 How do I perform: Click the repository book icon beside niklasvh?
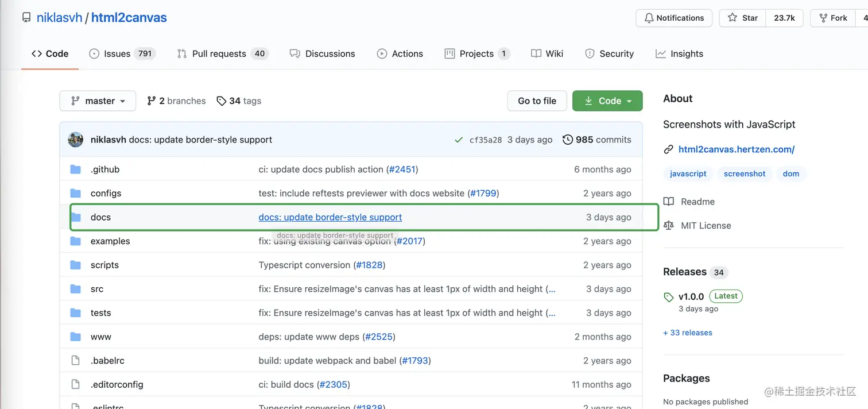point(26,18)
